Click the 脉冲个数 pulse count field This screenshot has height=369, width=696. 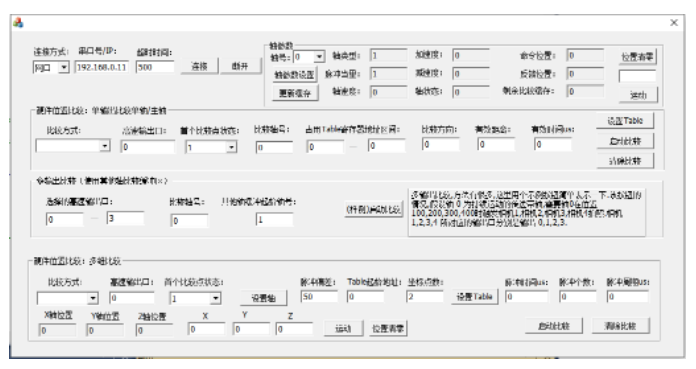[x=578, y=296]
